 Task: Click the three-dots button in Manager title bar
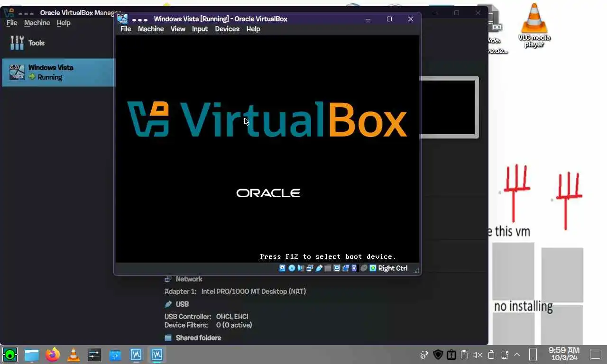point(26,13)
